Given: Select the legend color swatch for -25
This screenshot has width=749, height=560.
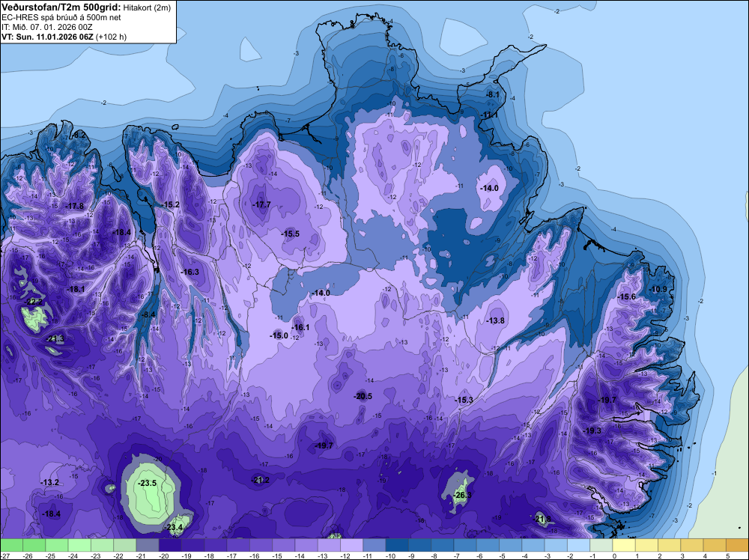Looking at the screenshot, I should pos(57,545).
